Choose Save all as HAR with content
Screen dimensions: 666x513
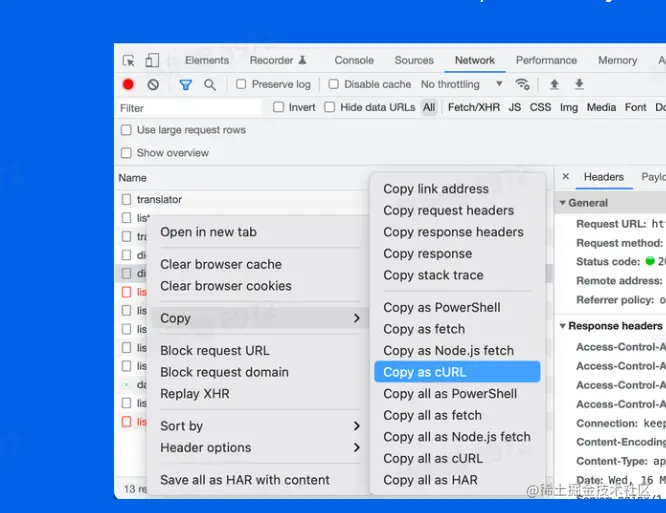(x=260, y=480)
